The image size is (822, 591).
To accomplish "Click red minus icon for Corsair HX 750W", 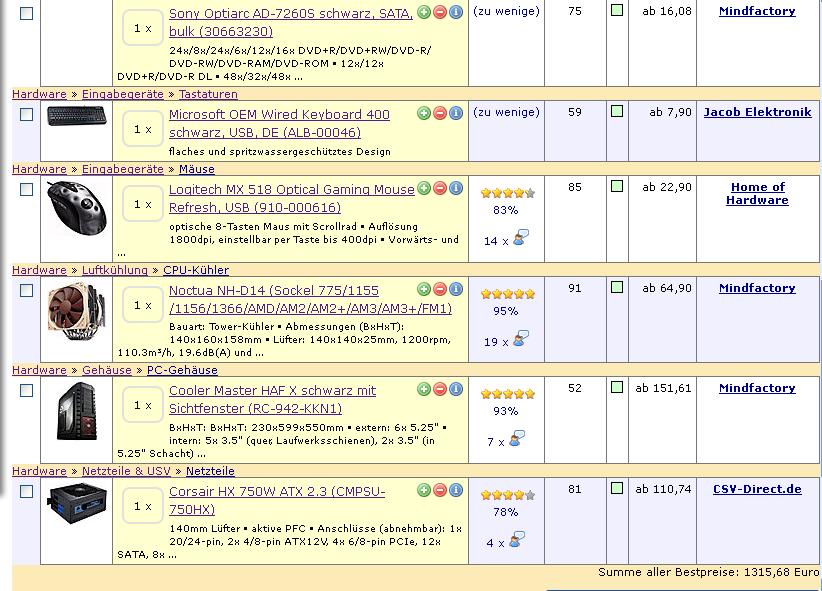I will (440, 490).
